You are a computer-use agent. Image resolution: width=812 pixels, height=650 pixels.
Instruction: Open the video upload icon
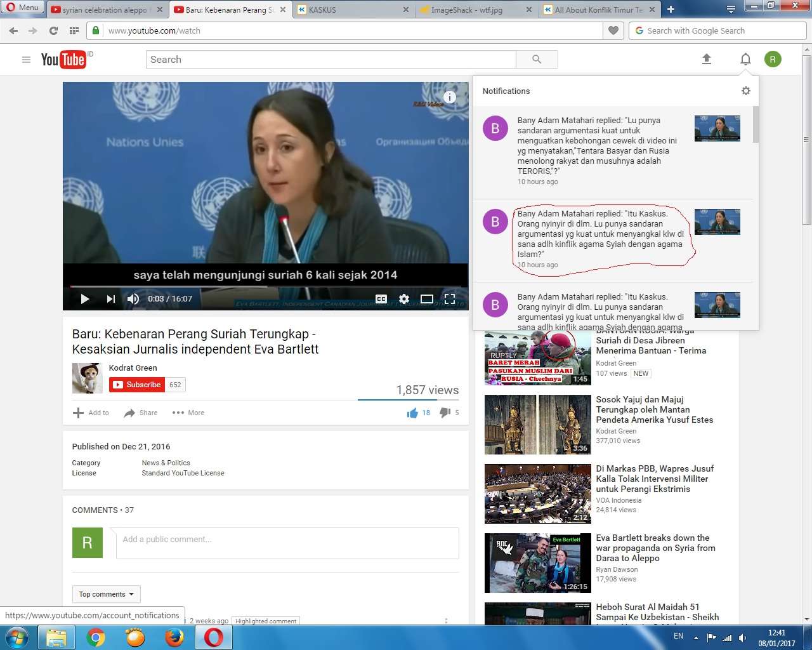[x=707, y=59]
